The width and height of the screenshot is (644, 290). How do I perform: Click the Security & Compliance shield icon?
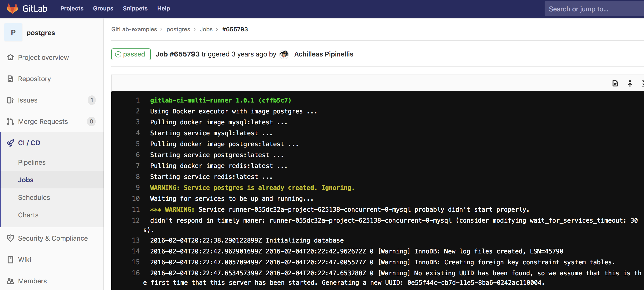click(x=10, y=238)
